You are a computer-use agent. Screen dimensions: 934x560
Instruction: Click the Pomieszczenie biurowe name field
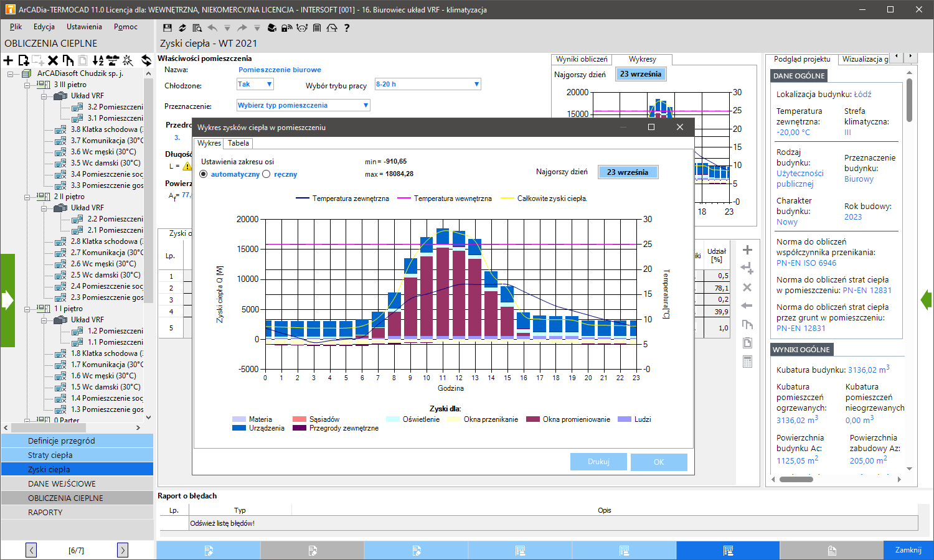tap(280, 70)
